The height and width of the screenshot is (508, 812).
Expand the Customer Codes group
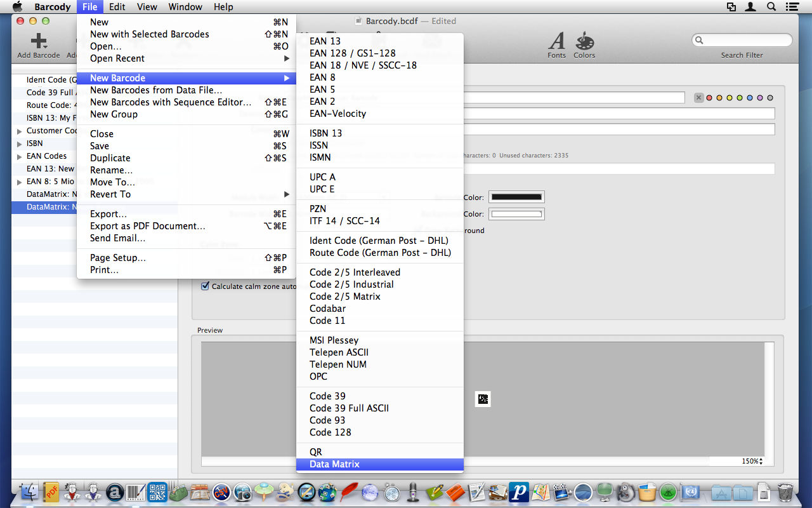point(20,131)
